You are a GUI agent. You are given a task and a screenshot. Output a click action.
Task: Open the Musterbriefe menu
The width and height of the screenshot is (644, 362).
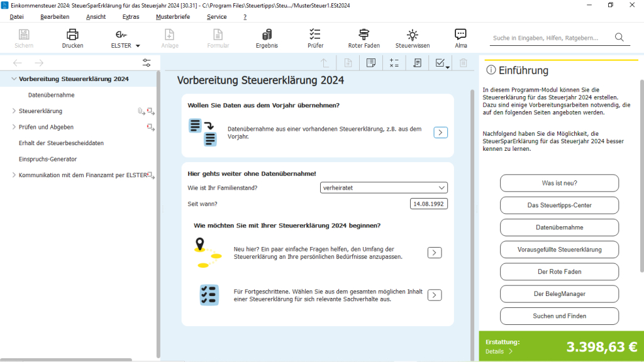[172, 17]
